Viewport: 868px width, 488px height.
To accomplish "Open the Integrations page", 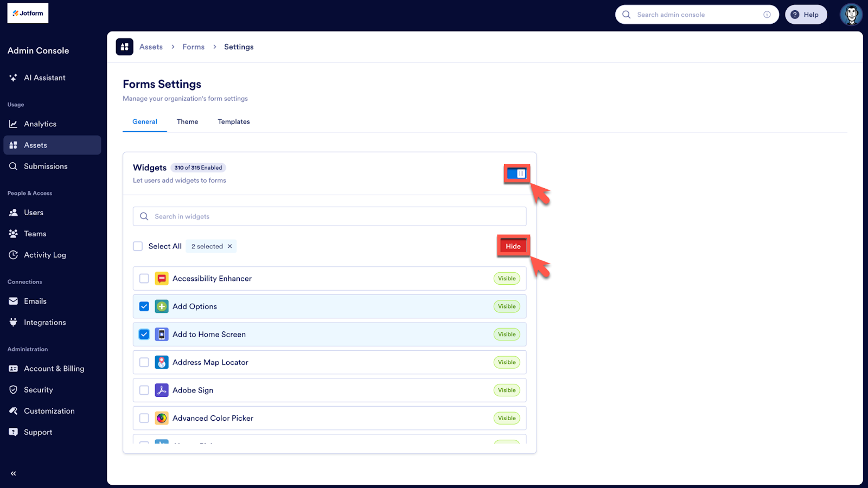I will (43, 322).
